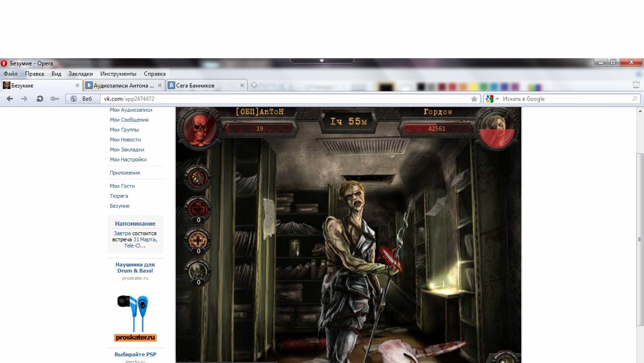The image size is (644, 363).
Task: Click the [ОБП]АнТоН health bar showing 19
Action: [260, 129]
